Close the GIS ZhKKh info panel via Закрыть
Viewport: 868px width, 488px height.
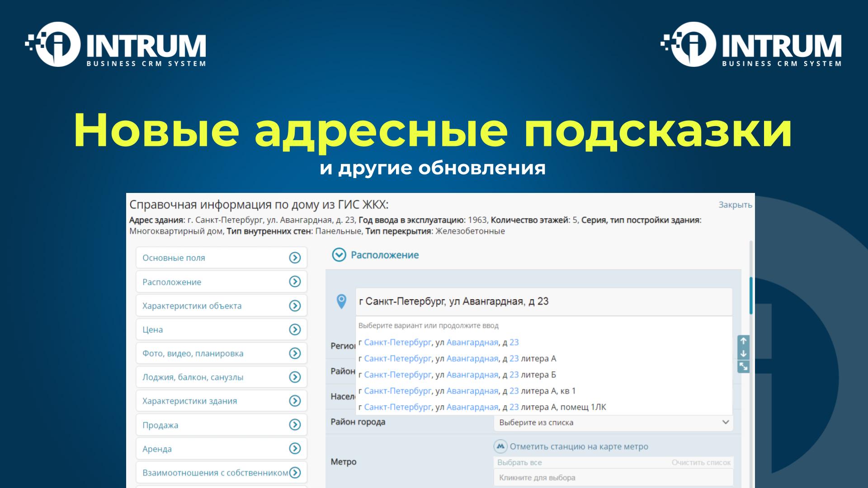[x=735, y=205]
